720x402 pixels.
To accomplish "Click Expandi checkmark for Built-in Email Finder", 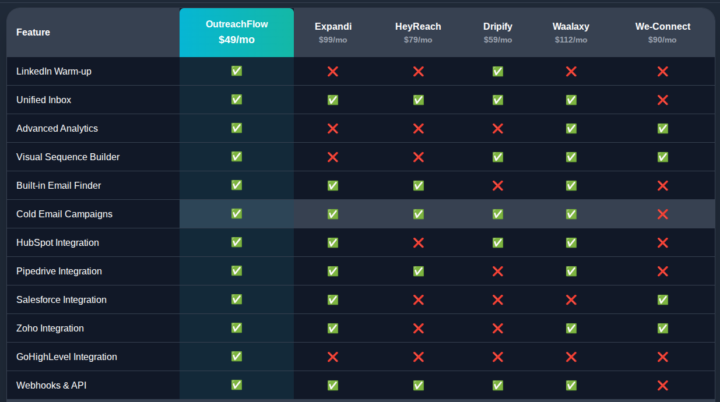I will click(x=333, y=186).
